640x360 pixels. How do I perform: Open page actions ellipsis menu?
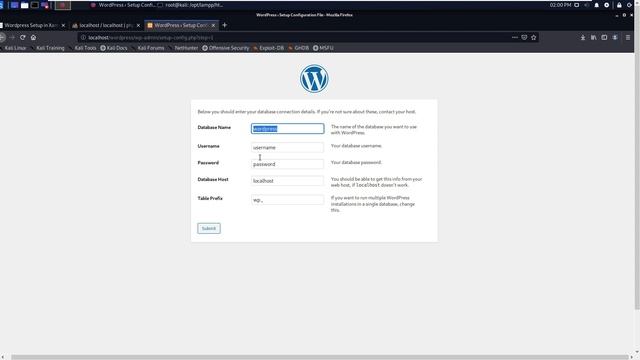pos(515,37)
